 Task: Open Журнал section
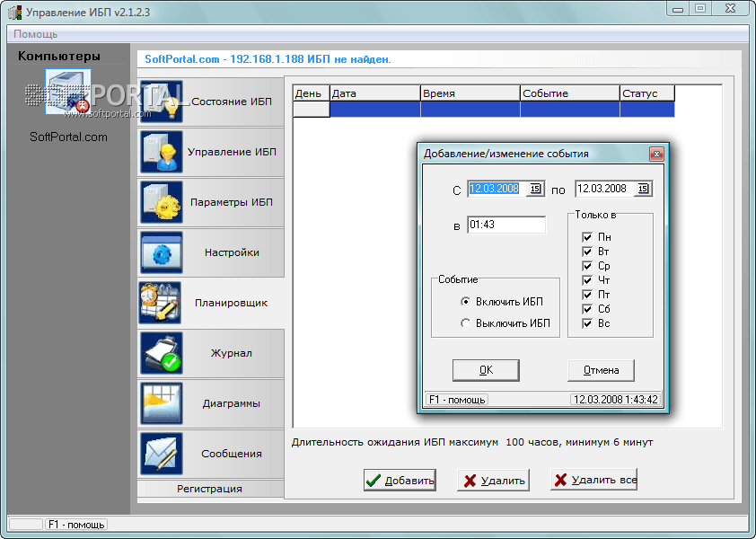pyautogui.click(x=211, y=353)
